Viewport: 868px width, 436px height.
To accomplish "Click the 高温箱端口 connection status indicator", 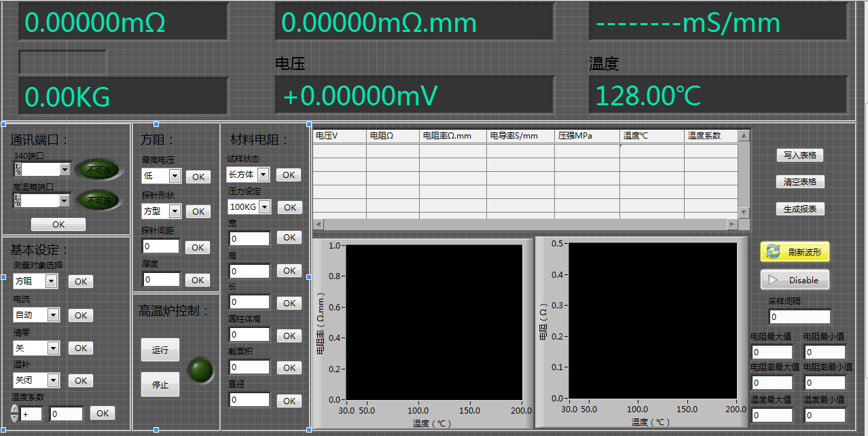I will 98,200.
